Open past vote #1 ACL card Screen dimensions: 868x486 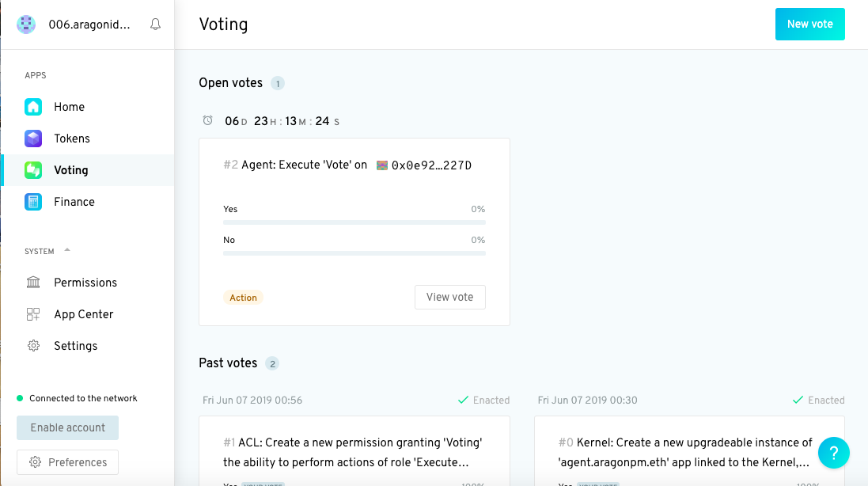click(x=354, y=451)
